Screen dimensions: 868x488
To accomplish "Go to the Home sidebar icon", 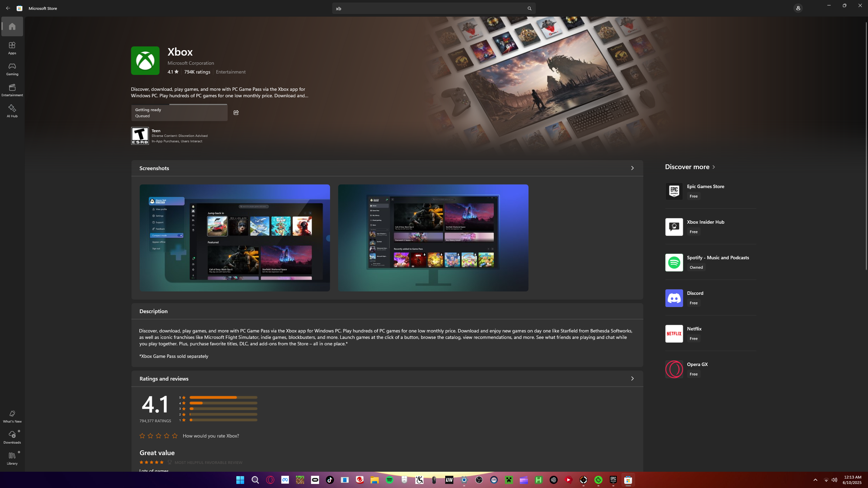I will coord(12,26).
